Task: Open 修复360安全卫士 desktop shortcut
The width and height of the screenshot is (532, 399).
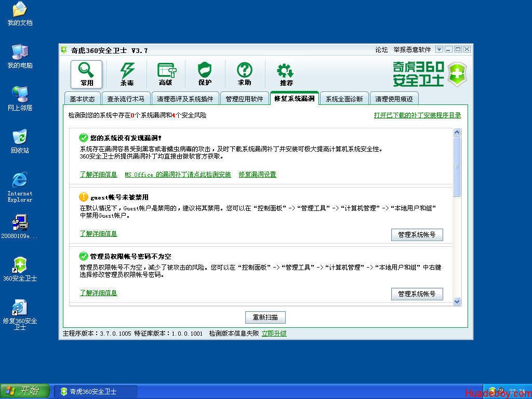Action: (x=20, y=315)
